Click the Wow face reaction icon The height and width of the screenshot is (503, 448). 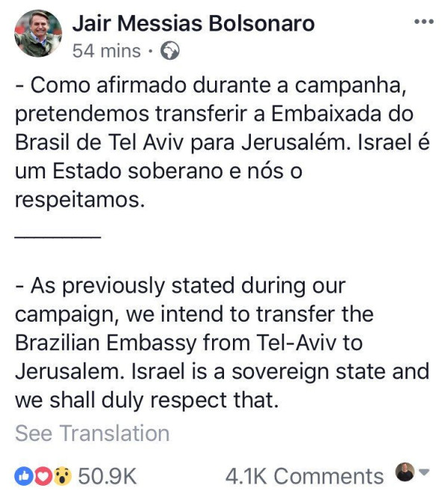[x=61, y=476]
